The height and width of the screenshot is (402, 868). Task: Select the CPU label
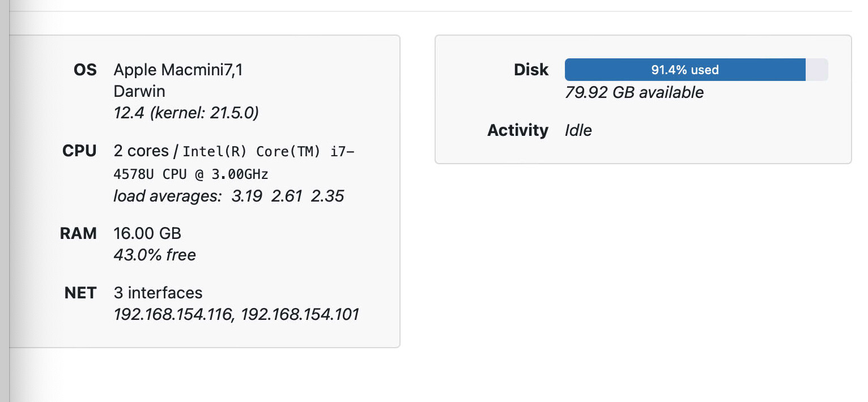(x=80, y=151)
